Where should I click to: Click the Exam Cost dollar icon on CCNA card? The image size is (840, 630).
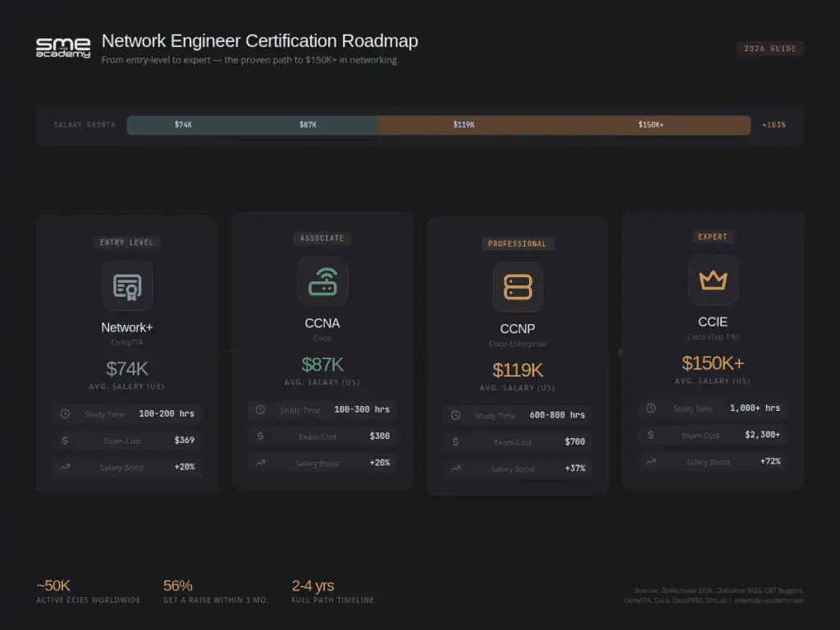259,436
